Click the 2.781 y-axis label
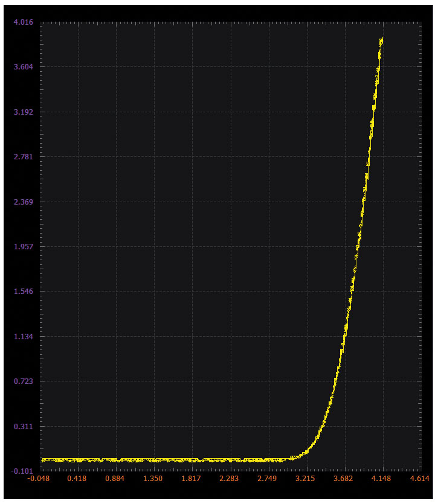The width and height of the screenshot is (438, 504). [23, 157]
